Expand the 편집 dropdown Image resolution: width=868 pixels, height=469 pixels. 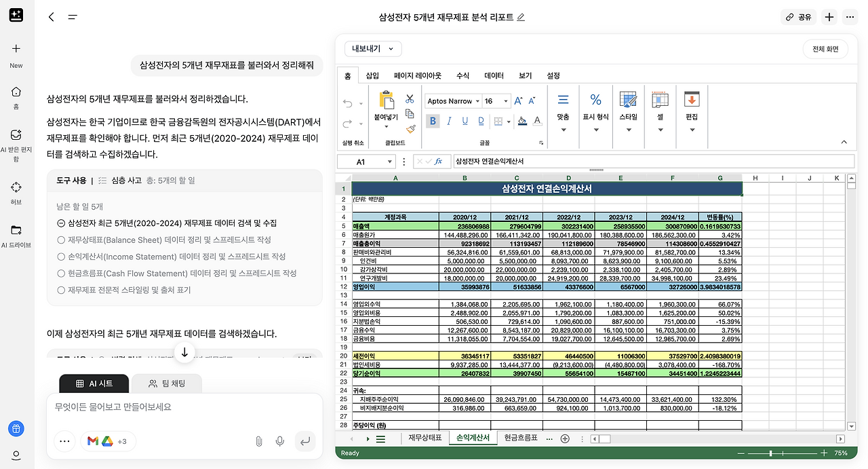(x=692, y=129)
